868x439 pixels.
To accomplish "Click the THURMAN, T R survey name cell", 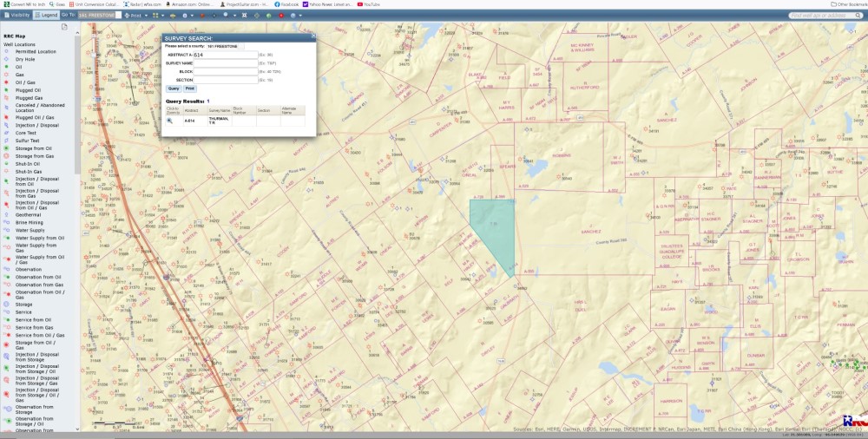I will (x=218, y=121).
